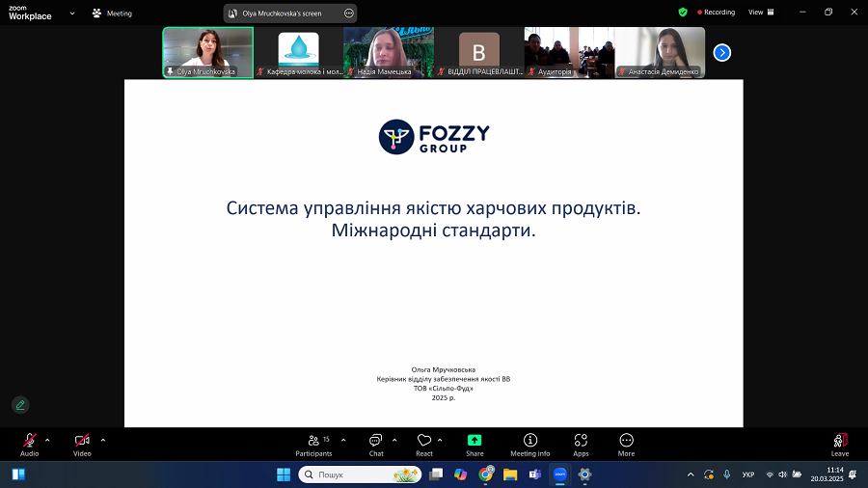Open the notifications bell icon
868x488 pixels.
click(x=854, y=474)
